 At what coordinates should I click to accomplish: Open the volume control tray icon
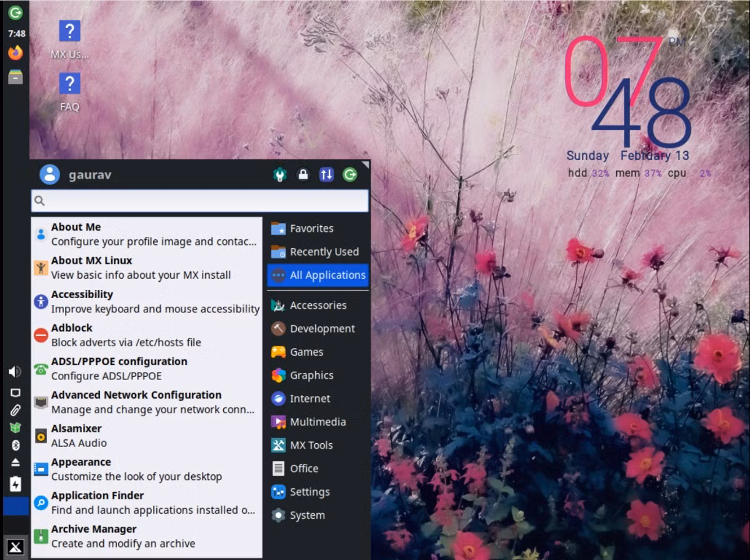[x=15, y=372]
